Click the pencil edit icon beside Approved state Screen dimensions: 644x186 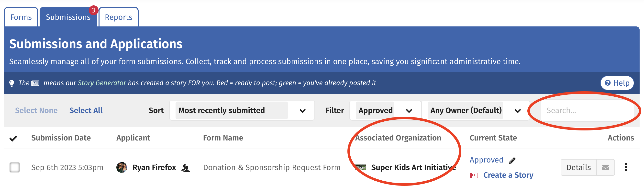click(x=512, y=161)
